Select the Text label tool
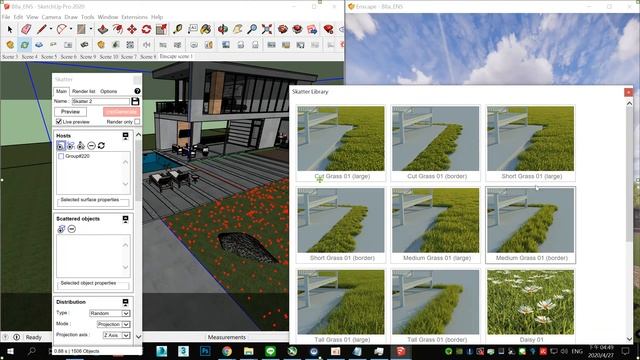The height and width of the screenshot is (360, 640). pyautogui.click(x=193, y=29)
